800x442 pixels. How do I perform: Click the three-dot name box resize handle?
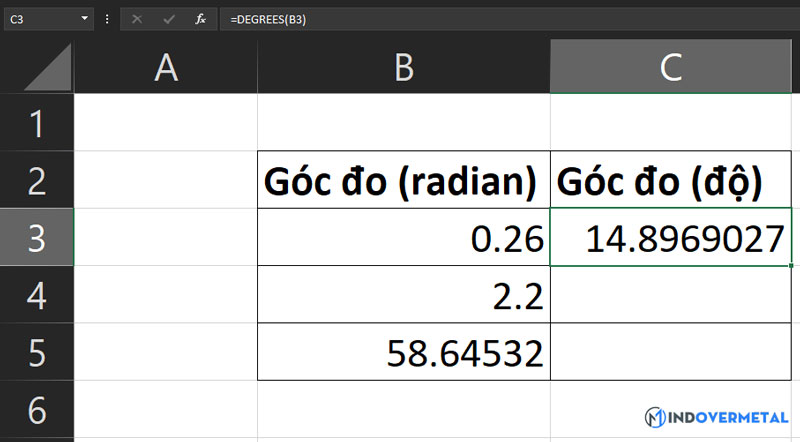click(x=107, y=19)
